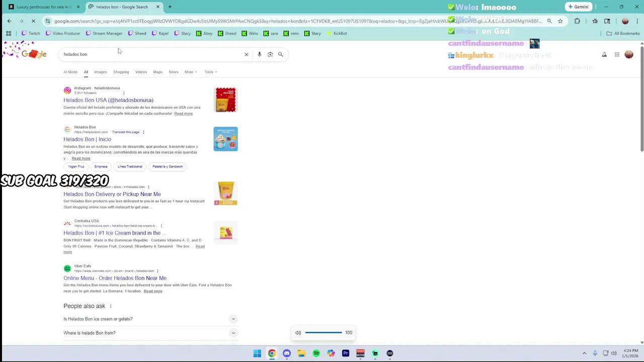The height and width of the screenshot is (362, 644).
Task: Open the Instacart Bon tub thumbnail
Action: (x=225, y=194)
